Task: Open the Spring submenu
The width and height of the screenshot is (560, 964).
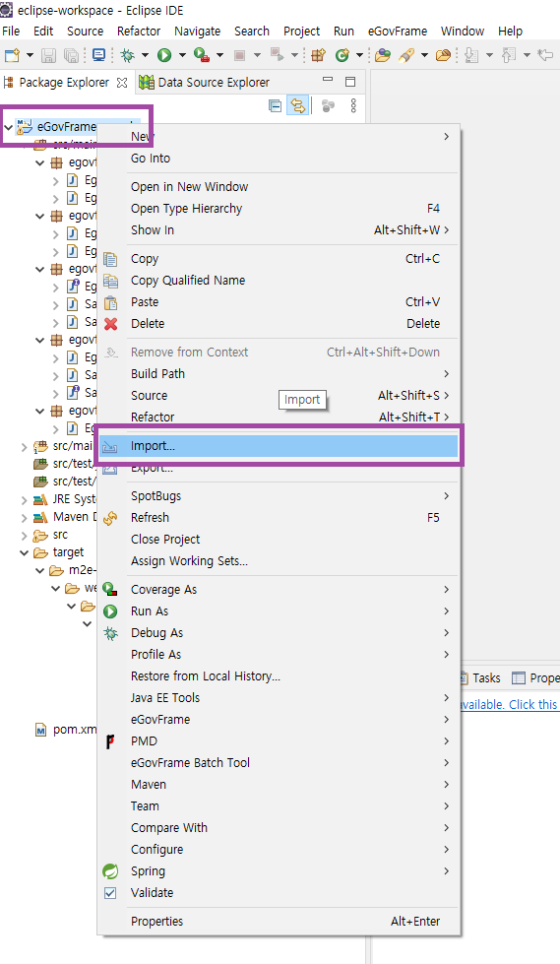Action: click(279, 871)
